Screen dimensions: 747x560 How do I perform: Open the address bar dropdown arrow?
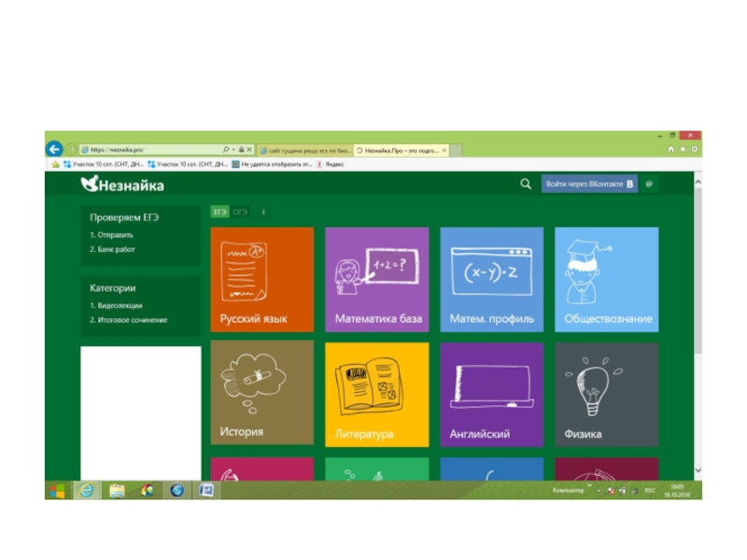point(233,149)
